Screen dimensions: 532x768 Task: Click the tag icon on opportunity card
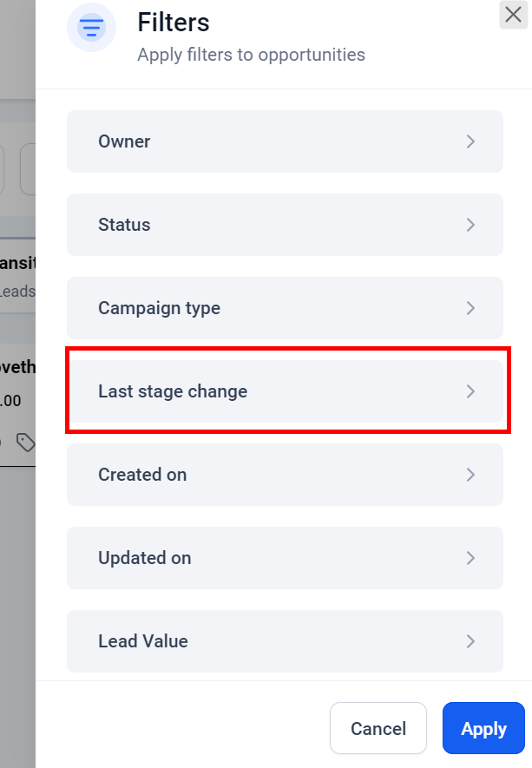26,443
